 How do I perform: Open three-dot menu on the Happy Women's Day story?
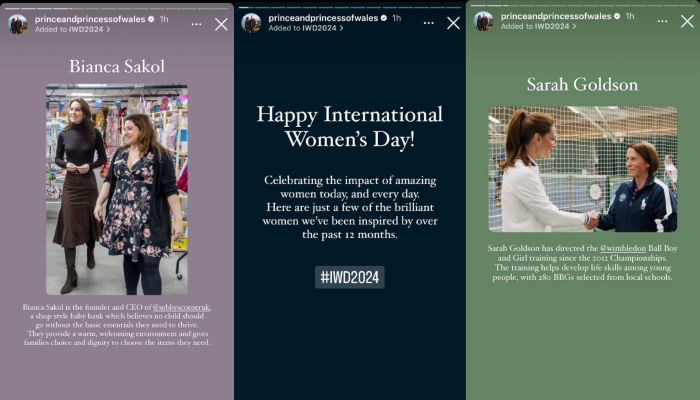point(429,22)
